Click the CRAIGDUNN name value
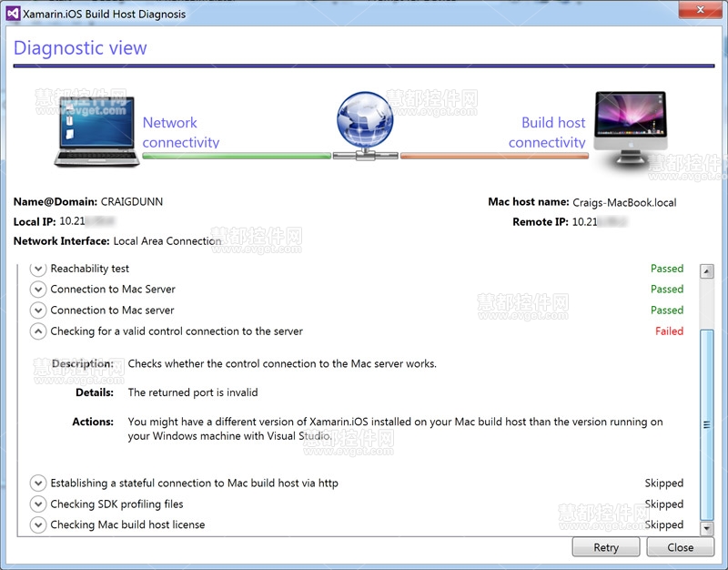Viewport: 728px width, 570px height. click(132, 201)
